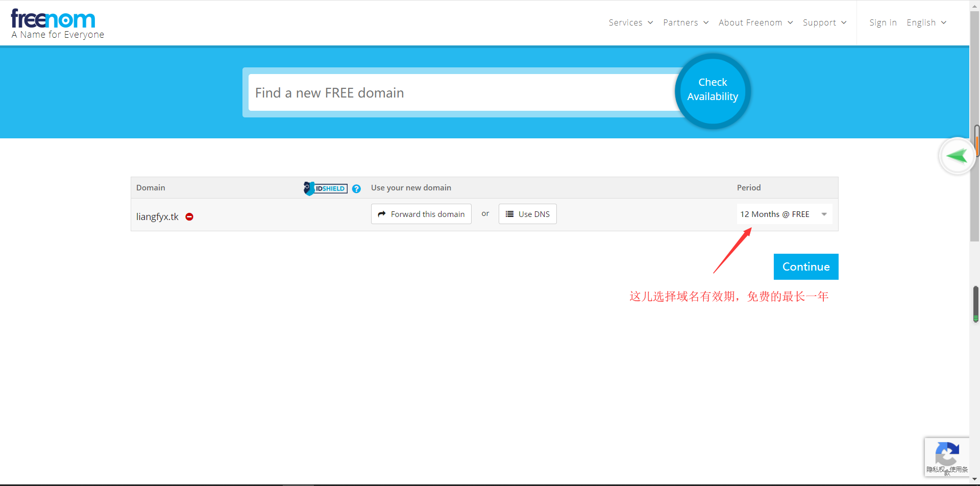Click Forward this domain button

[421, 214]
